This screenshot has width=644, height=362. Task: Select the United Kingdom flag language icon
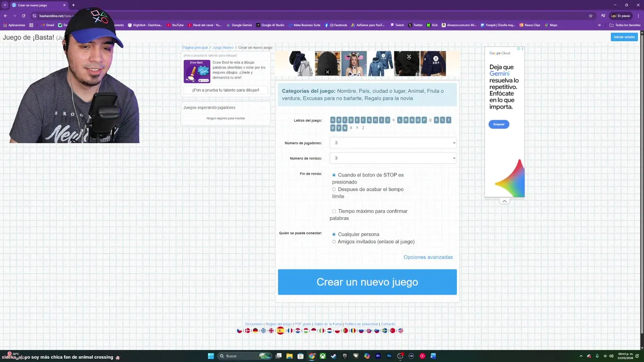271,331
